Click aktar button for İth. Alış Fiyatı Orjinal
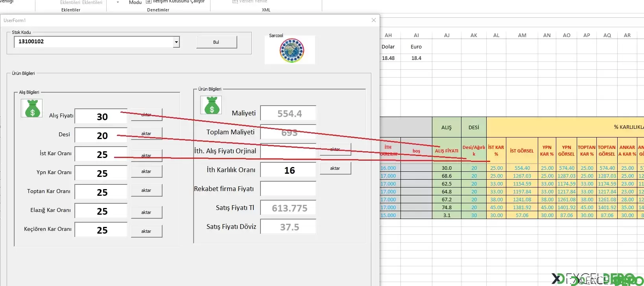Viewport: 644px width, 286px height. coord(335,149)
